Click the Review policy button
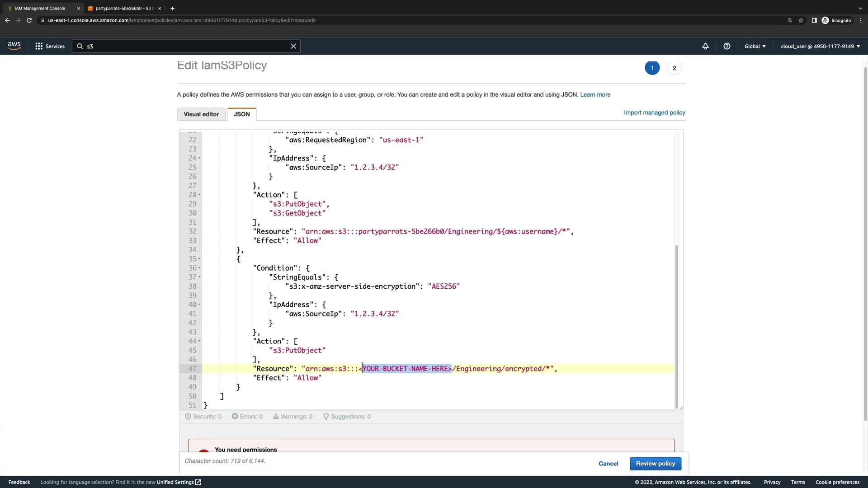 pyautogui.click(x=655, y=464)
